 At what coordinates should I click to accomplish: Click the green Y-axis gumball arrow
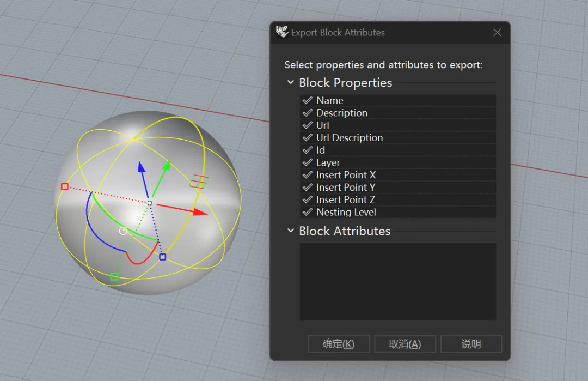click(167, 165)
